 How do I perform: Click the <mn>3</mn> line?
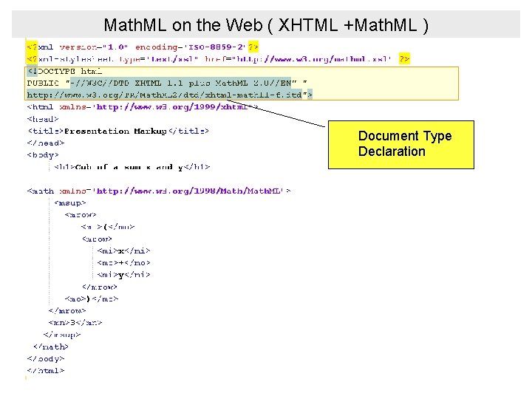(75, 323)
